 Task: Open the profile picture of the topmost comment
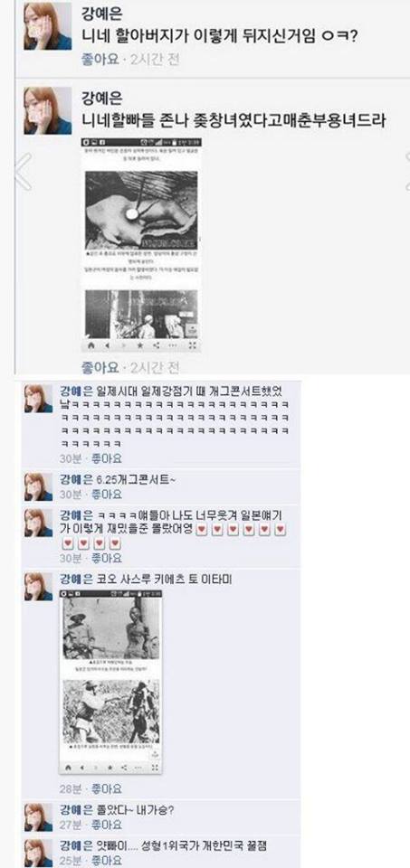click(48, 26)
